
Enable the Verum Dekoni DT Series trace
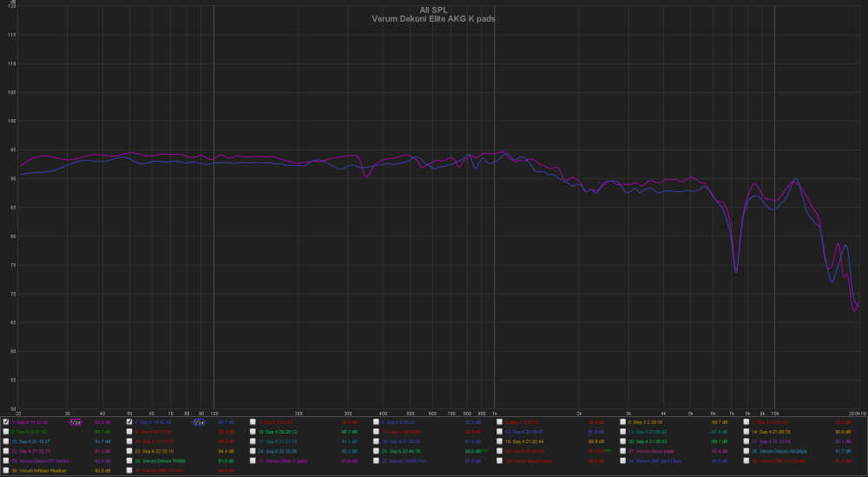pos(7,460)
